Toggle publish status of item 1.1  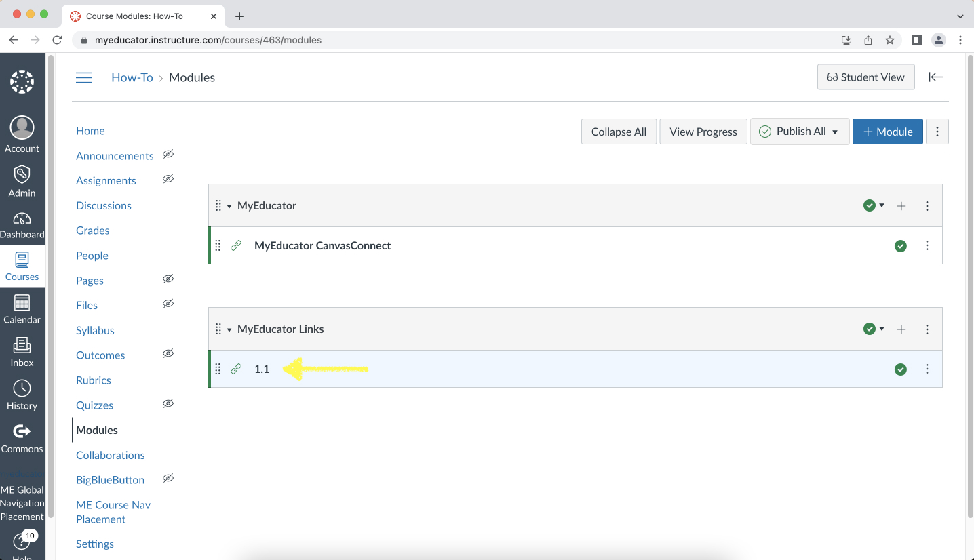tap(901, 369)
